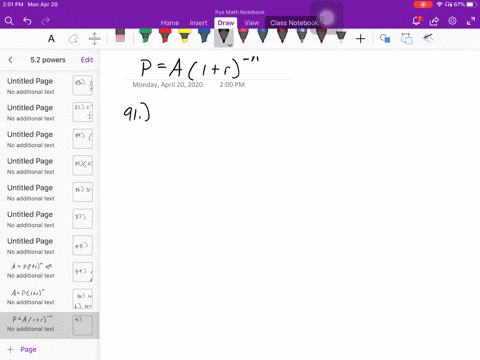
Task: Open the math ink assistant
Action: click(428, 38)
